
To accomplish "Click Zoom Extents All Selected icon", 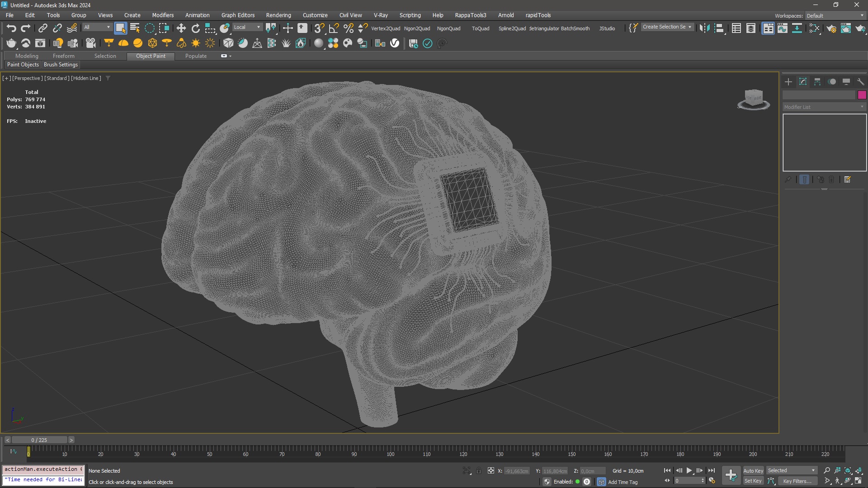I will click(x=859, y=470).
